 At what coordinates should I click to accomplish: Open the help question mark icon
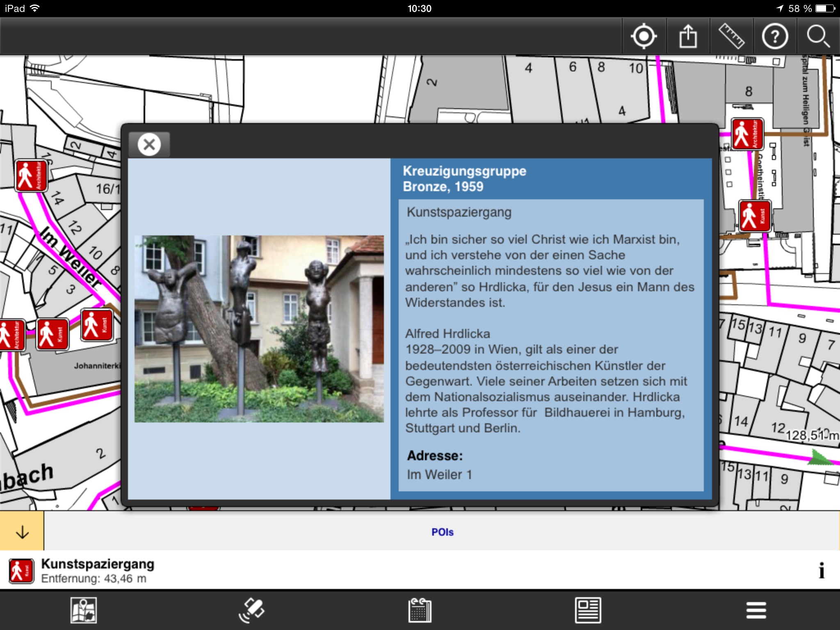pos(774,36)
